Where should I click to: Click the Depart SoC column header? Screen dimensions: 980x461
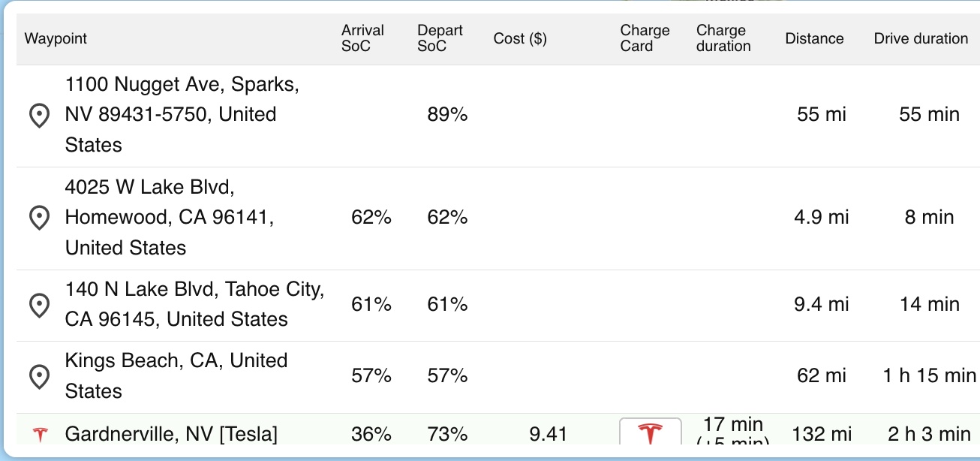point(440,38)
